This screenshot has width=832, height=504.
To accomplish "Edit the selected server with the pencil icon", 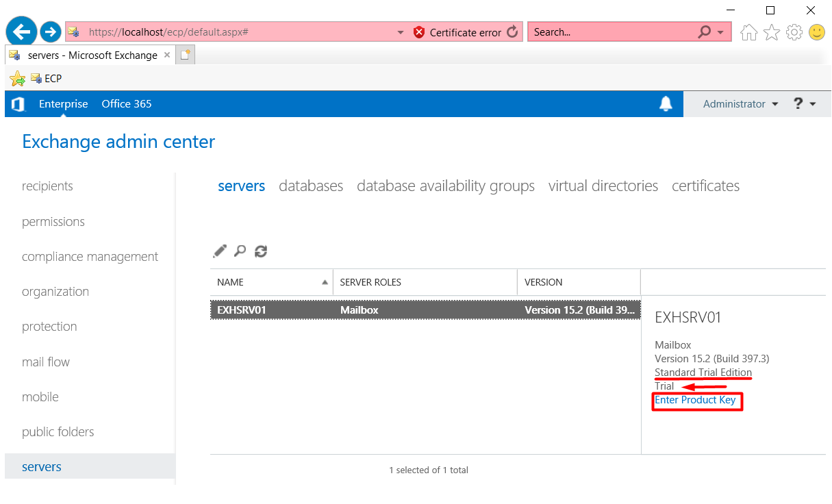I will [x=219, y=251].
